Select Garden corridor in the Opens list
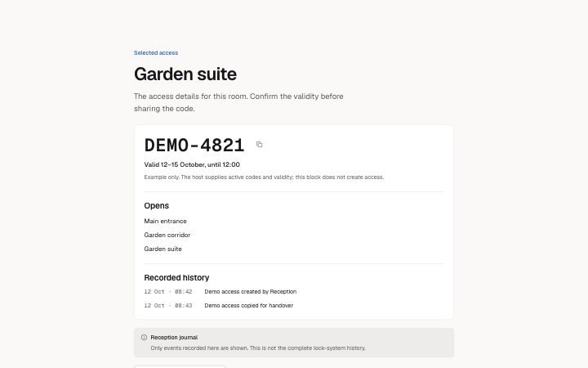Image resolution: width=588 pixels, height=368 pixels. 167,235
